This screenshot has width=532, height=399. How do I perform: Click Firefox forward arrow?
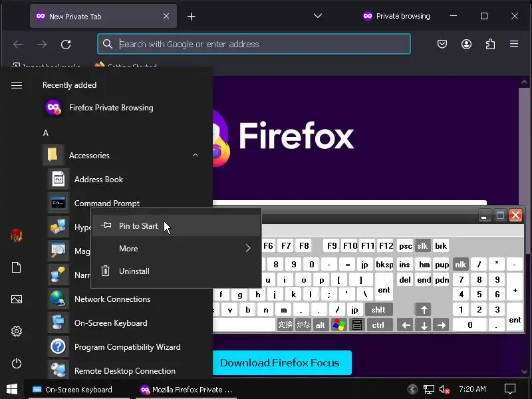(x=42, y=44)
